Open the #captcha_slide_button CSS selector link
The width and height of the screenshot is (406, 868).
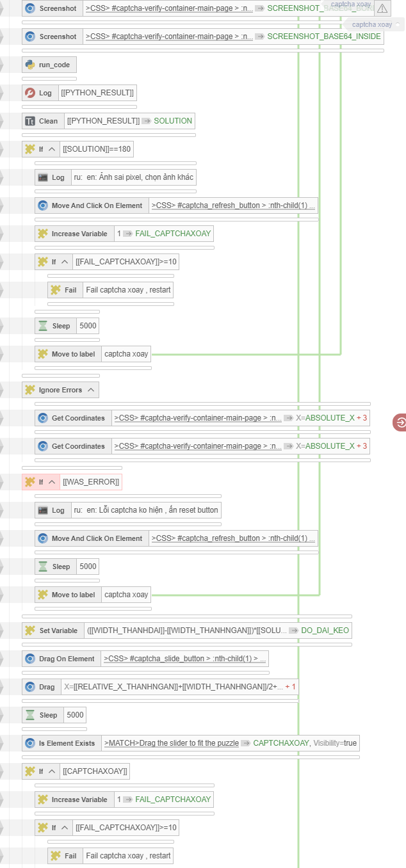point(184,658)
